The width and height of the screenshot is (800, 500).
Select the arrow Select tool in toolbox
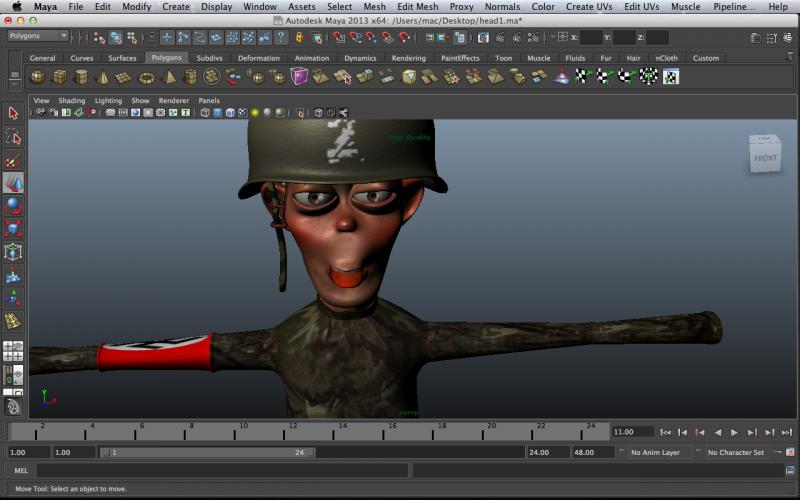[13, 113]
